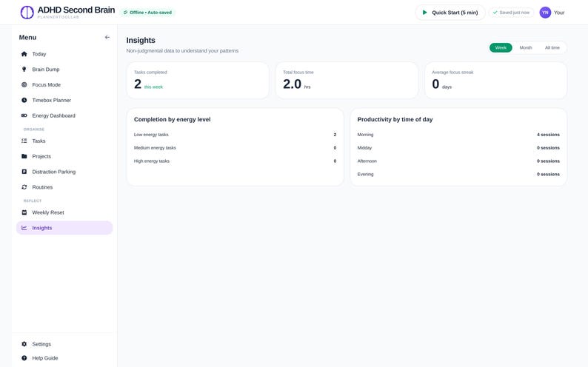Viewport: 588px width, 367px height.
Task: Click the refresh icon for Routines
Action: pos(24,187)
